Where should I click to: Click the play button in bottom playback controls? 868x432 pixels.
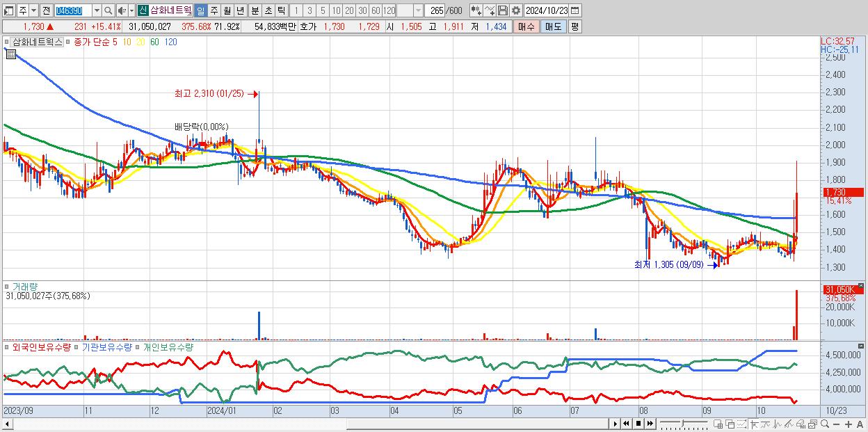(x=615, y=424)
